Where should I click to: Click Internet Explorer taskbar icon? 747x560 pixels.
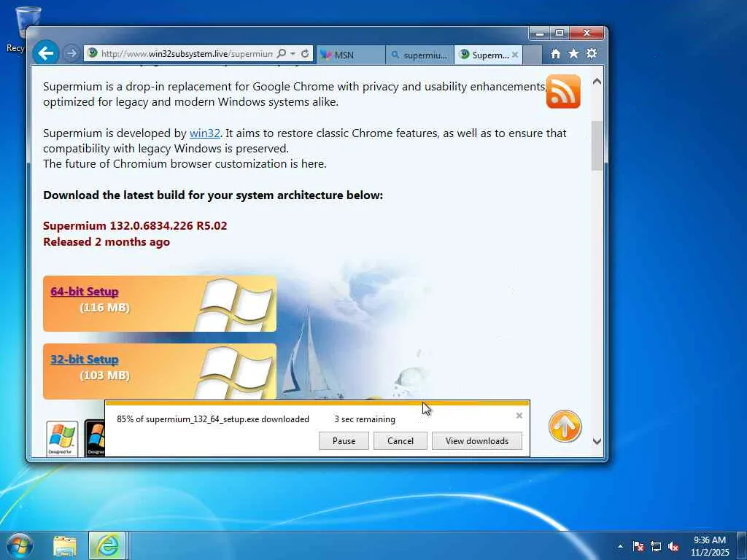tap(107, 546)
